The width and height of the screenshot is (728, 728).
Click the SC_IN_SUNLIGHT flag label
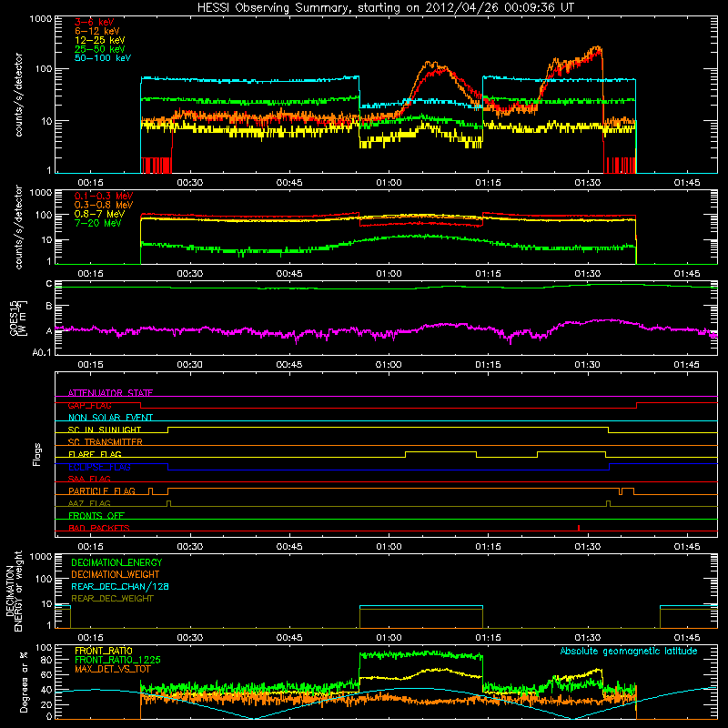click(x=105, y=430)
